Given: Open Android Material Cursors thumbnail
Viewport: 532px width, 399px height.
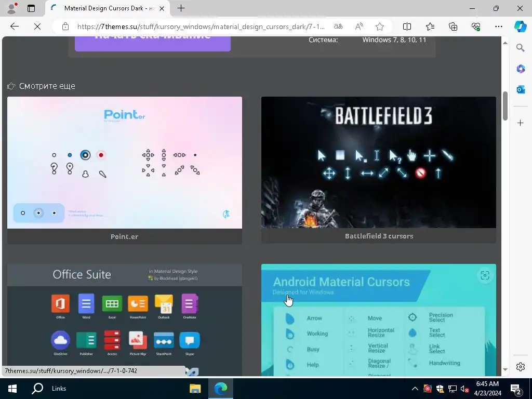Looking at the screenshot, I should [x=379, y=320].
